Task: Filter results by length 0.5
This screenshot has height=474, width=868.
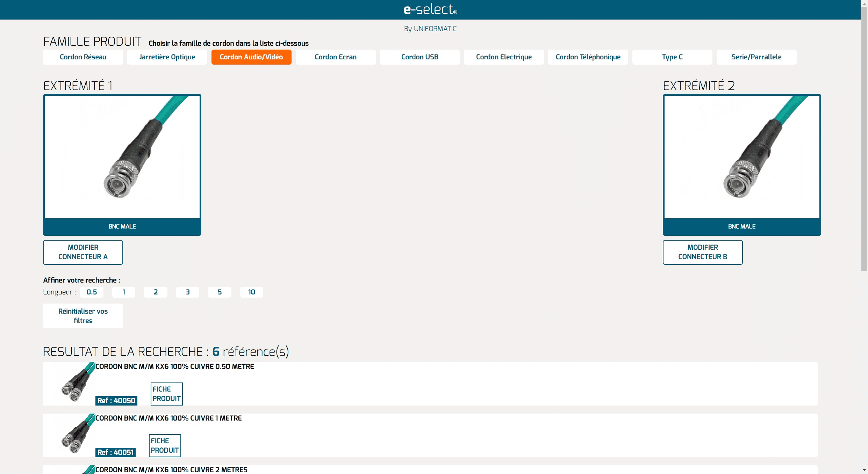Action: coord(92,292)
